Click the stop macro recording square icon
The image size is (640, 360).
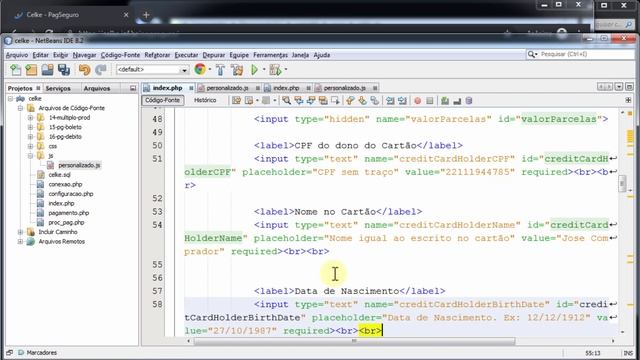(x=430, y=101)
